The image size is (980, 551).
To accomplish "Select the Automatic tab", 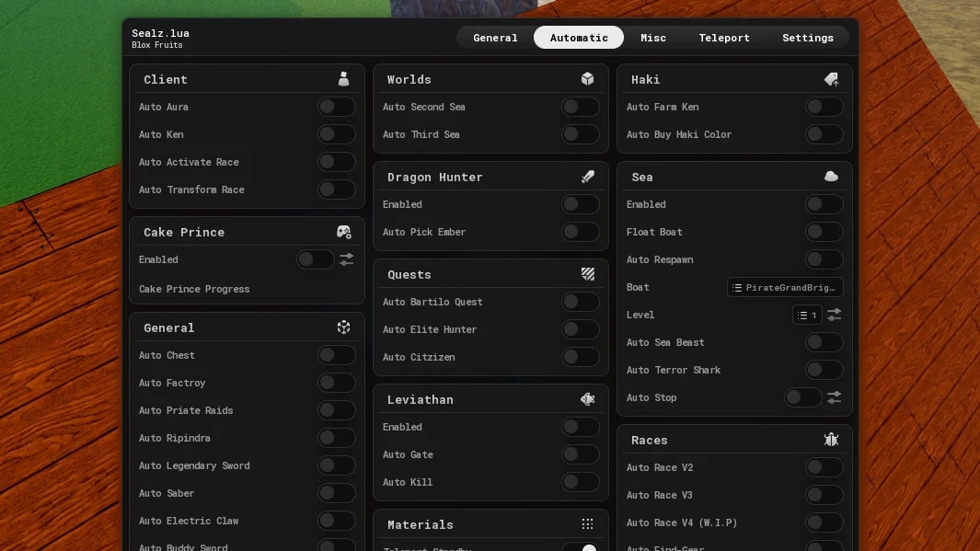I will 579,38.
